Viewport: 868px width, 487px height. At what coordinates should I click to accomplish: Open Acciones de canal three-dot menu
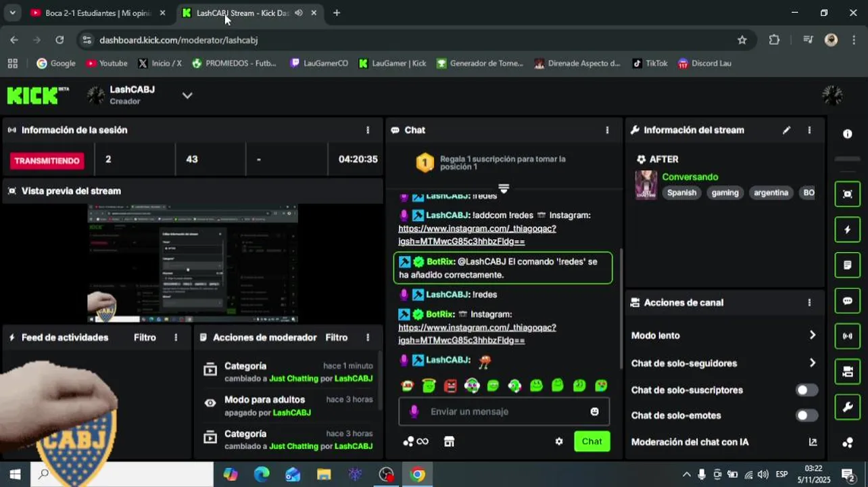click(809, 303)
